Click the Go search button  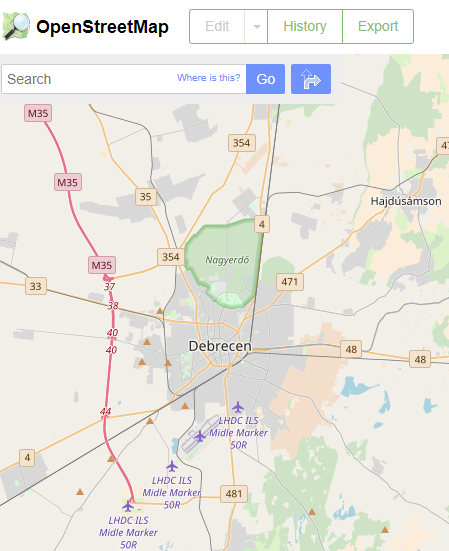(x=266, y=79)
